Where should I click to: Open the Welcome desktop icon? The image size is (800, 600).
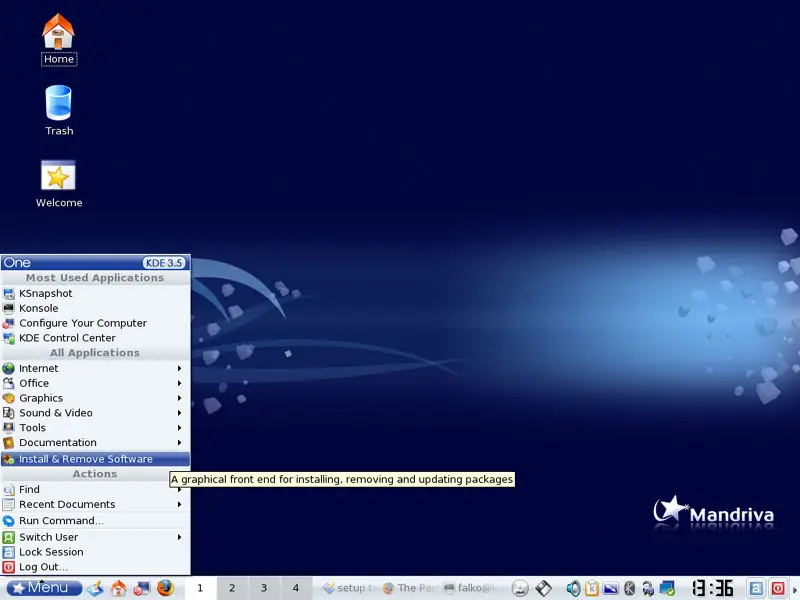59,184
